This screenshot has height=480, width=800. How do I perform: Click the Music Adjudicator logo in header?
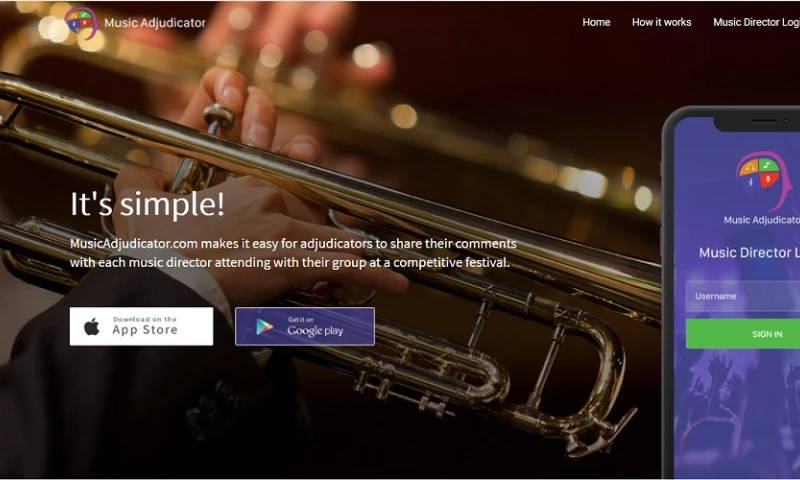pos(82,23)
